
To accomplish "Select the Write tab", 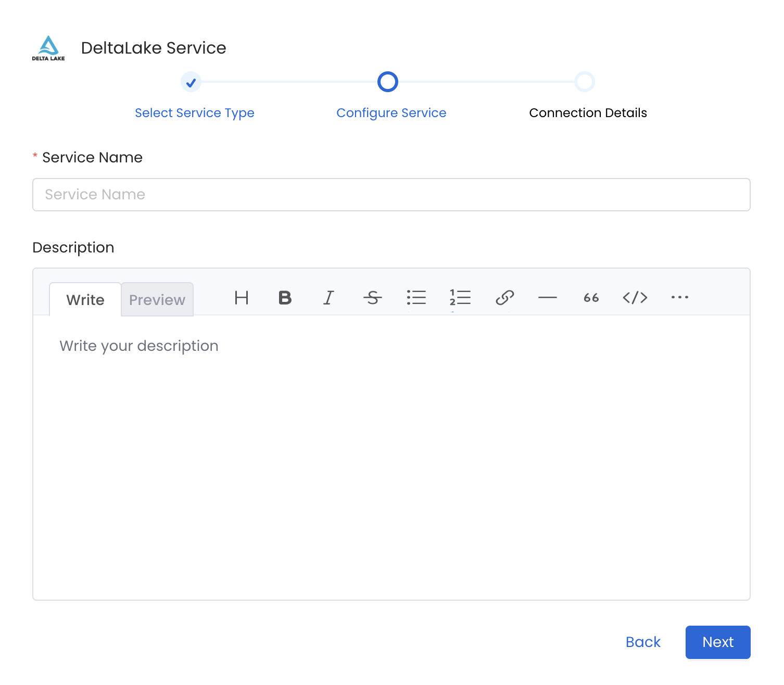I will tap(85, 299).
